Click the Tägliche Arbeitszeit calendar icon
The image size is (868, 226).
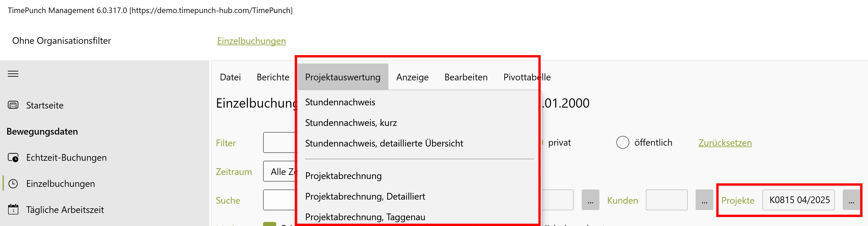[x=12, y=209]
